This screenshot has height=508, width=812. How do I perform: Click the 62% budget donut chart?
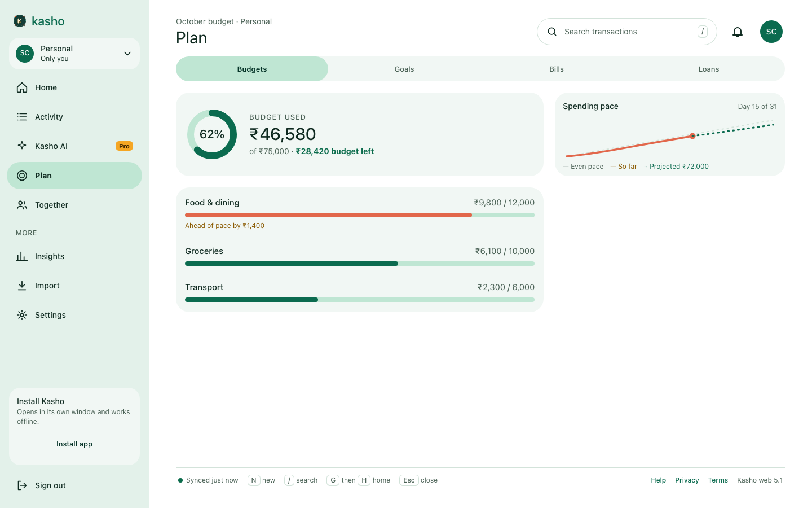(x=212, y=134)
